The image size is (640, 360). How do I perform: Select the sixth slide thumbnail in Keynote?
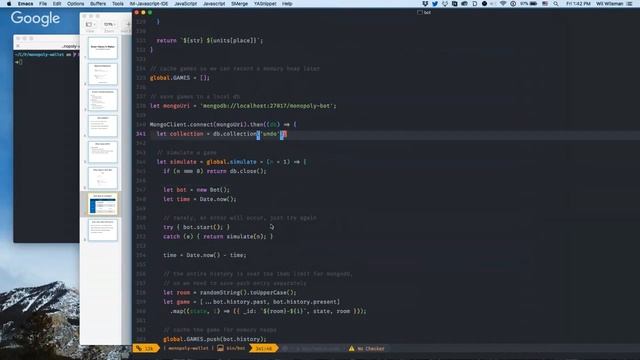(102, 178)
